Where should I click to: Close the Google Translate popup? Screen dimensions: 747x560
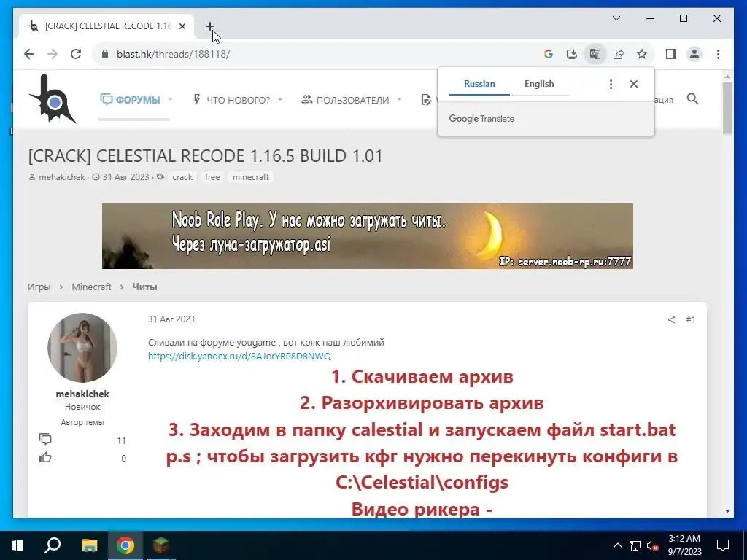[634, 84]
